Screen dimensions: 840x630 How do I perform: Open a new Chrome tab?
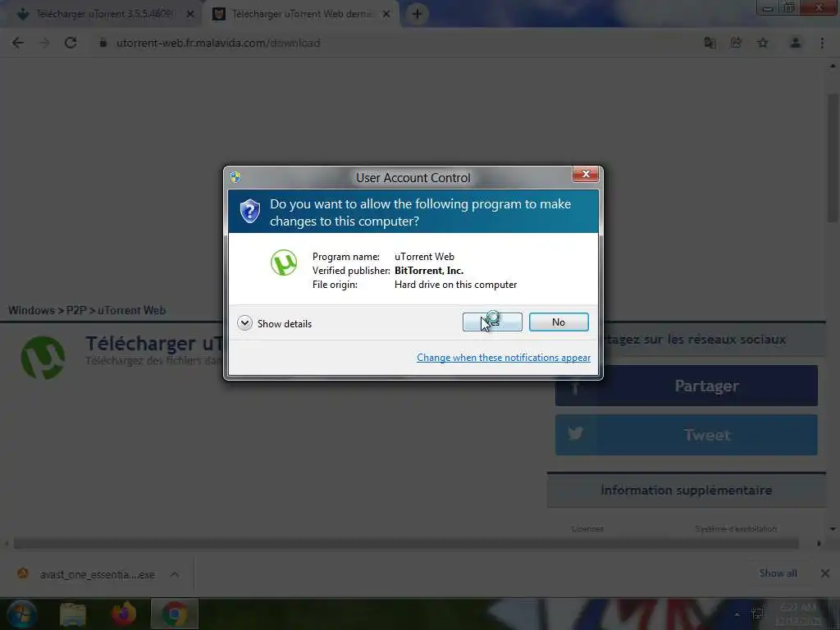[x=418, y=14]
